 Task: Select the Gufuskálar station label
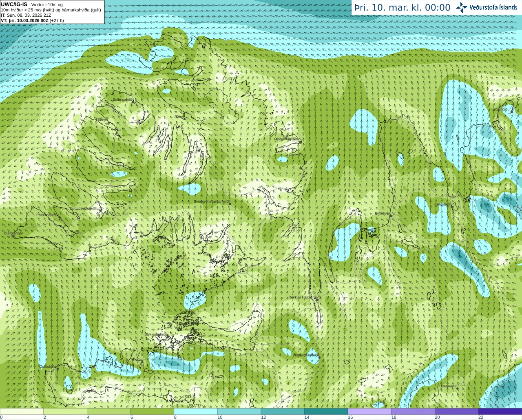click(x=48, y=367)
